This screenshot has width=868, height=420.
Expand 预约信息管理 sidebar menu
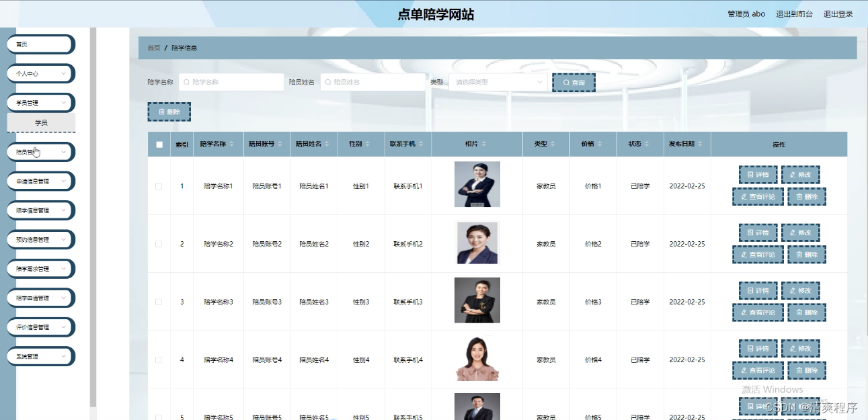pos(41,239)
